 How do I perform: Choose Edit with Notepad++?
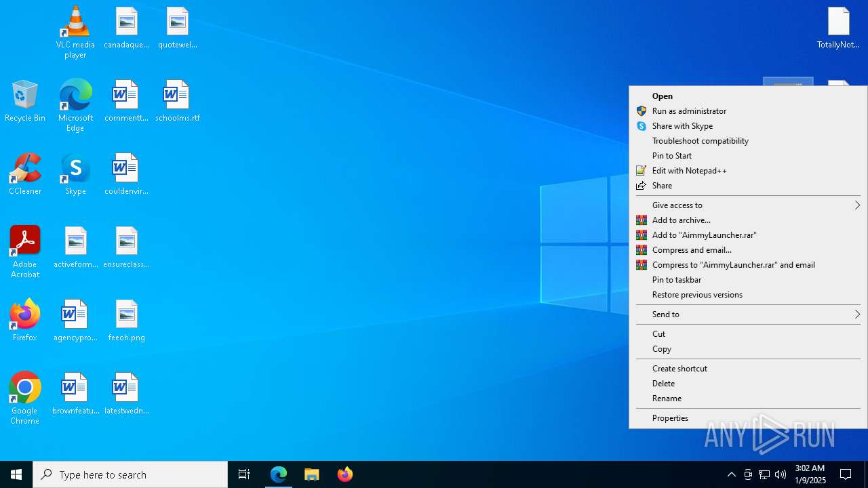(x=748, y=171)
